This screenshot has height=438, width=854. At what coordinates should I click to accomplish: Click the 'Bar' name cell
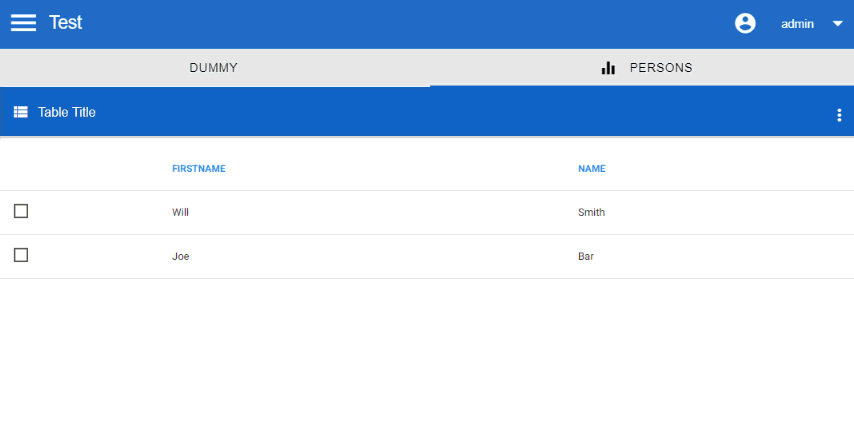click(x=586, y=257)
